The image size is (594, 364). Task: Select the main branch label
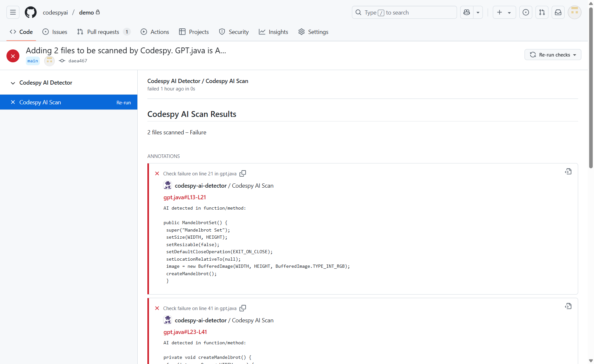[33, 61]
